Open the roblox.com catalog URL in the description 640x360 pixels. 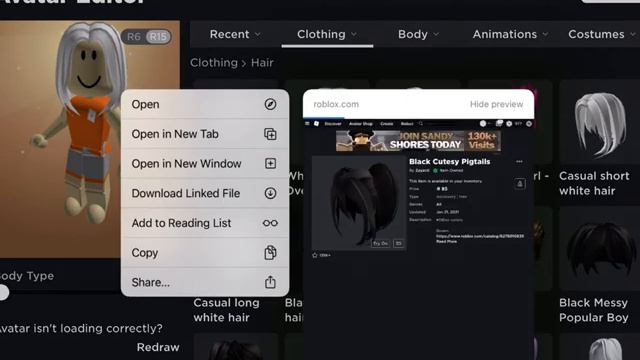(x=480, y=236)
